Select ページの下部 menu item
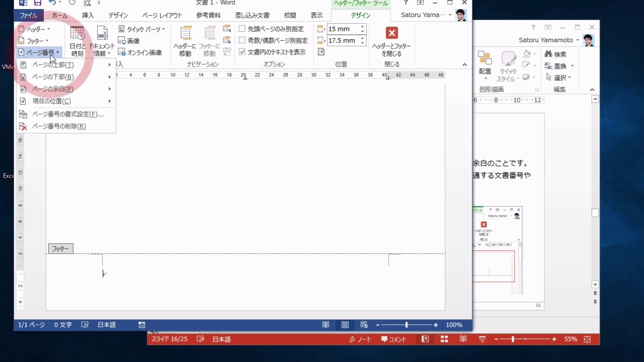 pyautogui.click(x=53, y=77)
